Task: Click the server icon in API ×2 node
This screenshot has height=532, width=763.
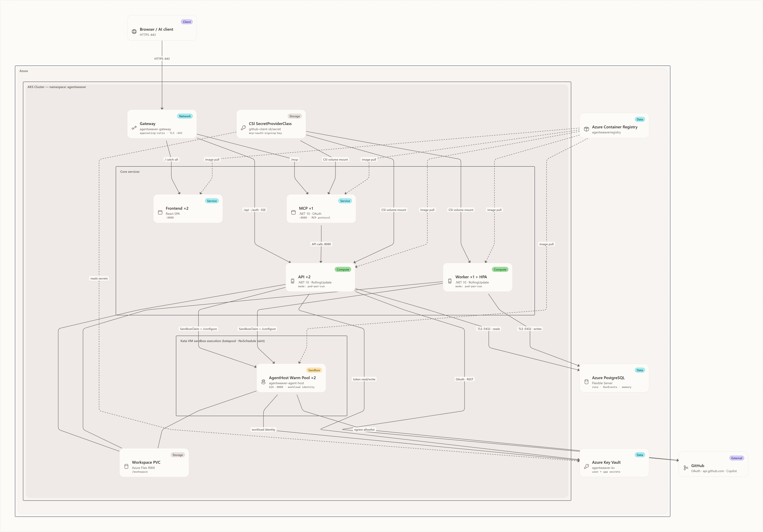Action: pyautogui.click(x=292, y=281)
